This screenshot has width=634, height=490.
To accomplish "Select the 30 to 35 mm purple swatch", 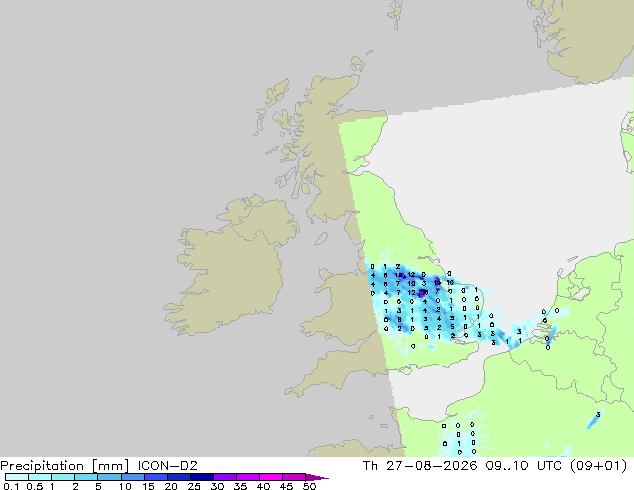I will click(x=225, y=477).
